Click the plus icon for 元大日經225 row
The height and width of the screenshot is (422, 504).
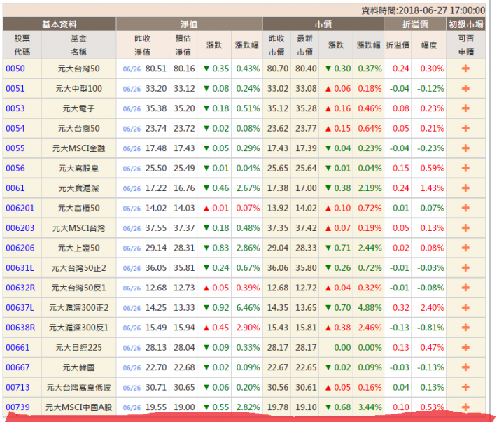pos(465,347)
